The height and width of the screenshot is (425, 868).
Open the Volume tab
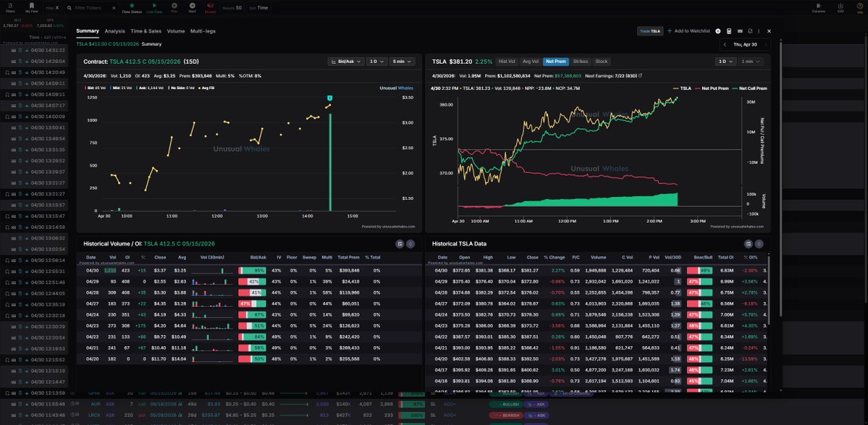coord(176,31)
